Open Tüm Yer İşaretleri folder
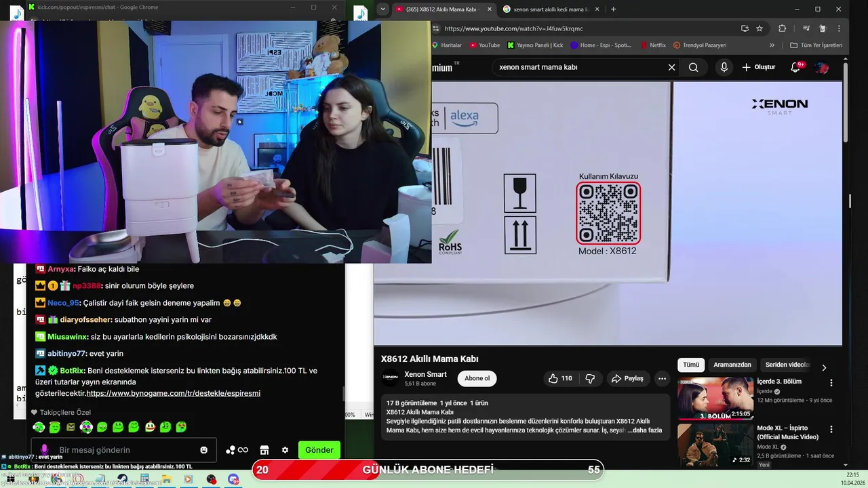Image resolution: width=868 pixels, height=488 pixels. coord(816,45)
